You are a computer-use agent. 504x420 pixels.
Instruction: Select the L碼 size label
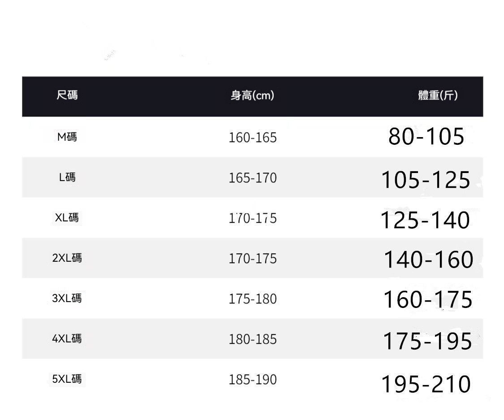[67, 178]
